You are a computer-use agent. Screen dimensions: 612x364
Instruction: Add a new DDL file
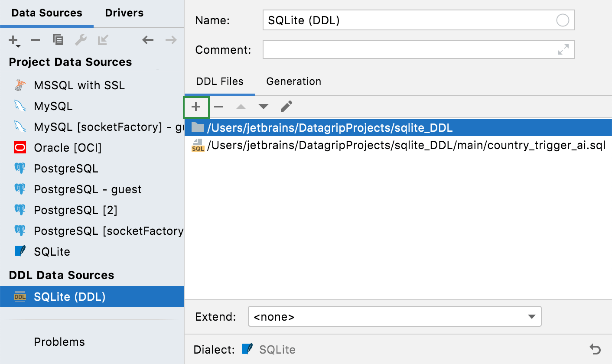click(x=196, y=107)
